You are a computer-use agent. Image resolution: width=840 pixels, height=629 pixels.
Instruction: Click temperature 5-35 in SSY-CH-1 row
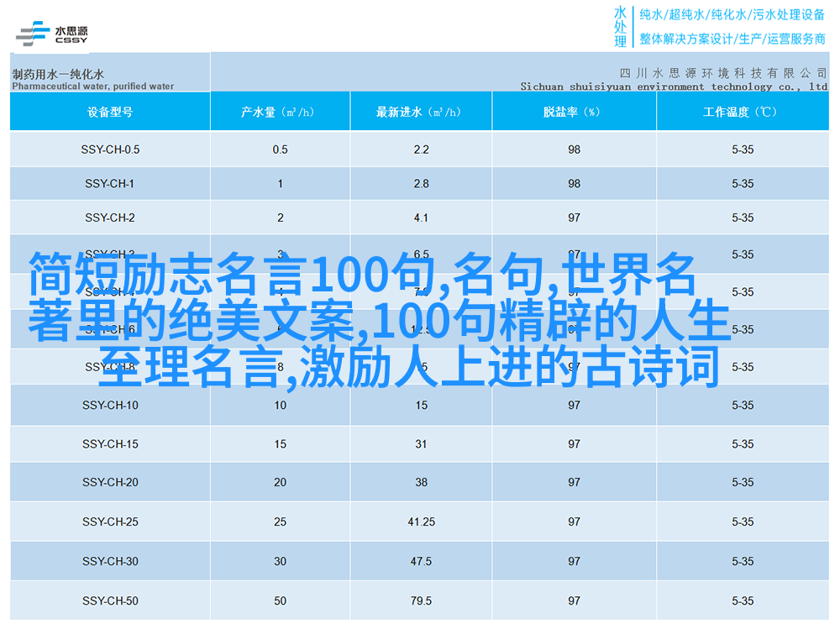pyautogui.click(x=743, y=184)
